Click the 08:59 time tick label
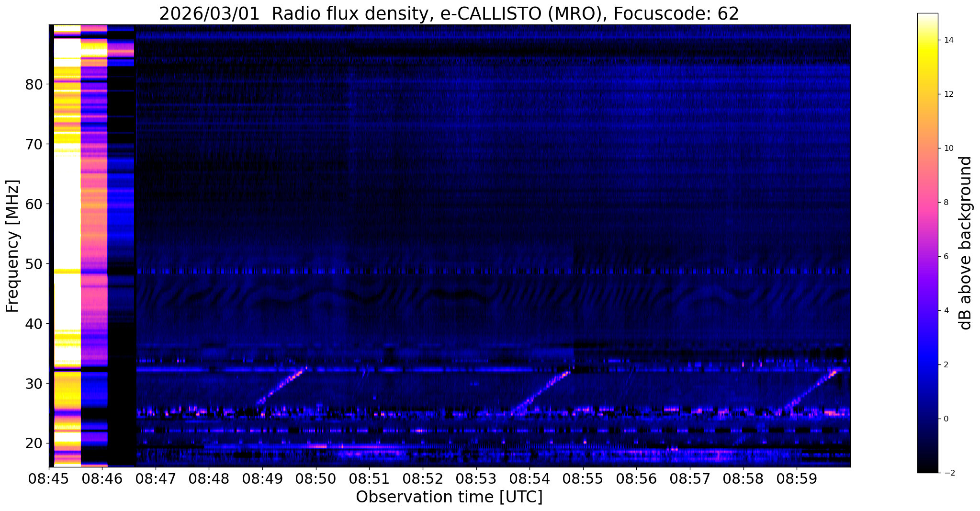The image size is (980, 511). (x=797, y=478)
